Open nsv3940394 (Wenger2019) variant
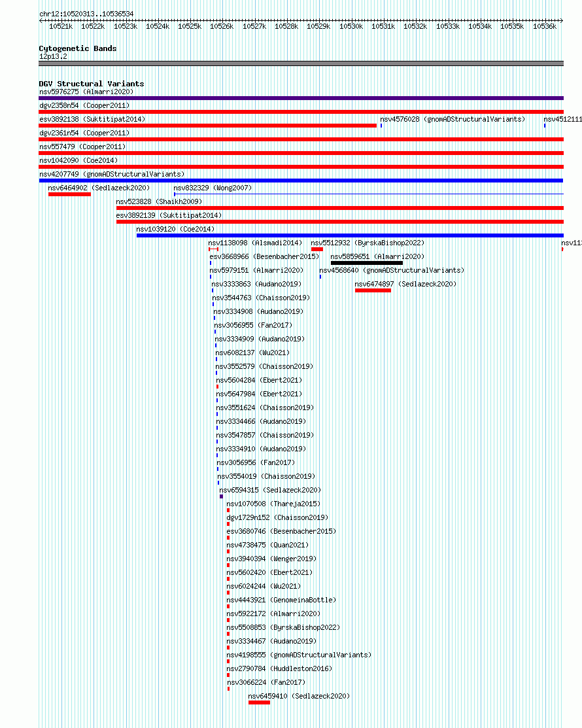 pos(271,559)
